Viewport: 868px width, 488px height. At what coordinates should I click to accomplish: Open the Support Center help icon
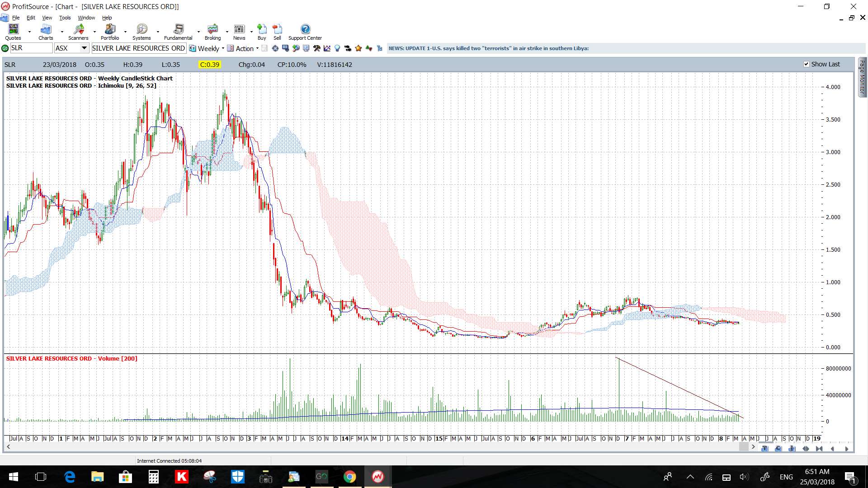305,32
